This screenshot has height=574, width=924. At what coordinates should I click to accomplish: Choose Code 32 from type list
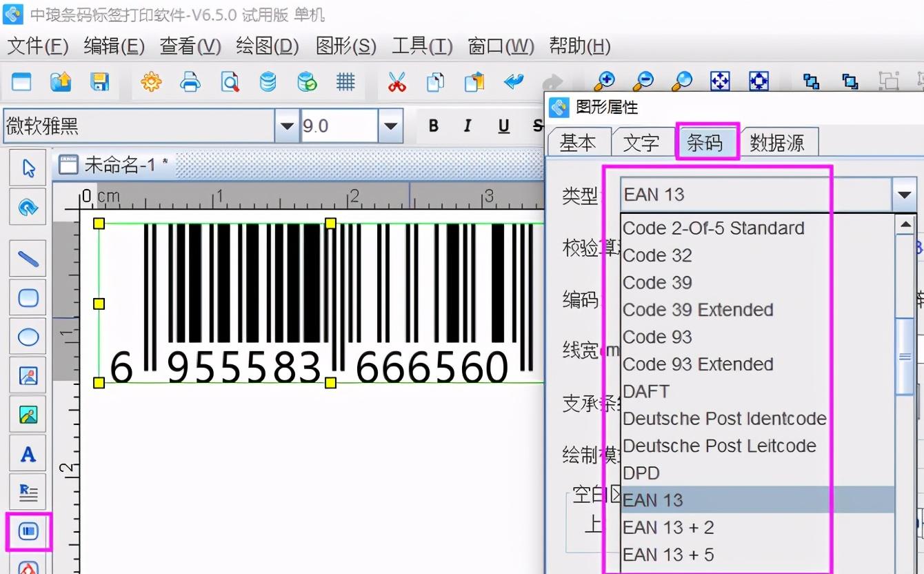tap(757, 255)
